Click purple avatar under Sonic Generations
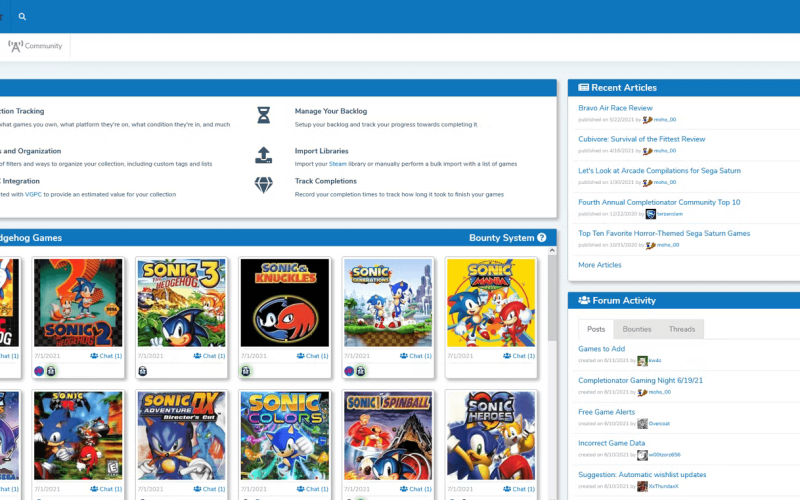 pyautogui.click(x=349, y=371)
